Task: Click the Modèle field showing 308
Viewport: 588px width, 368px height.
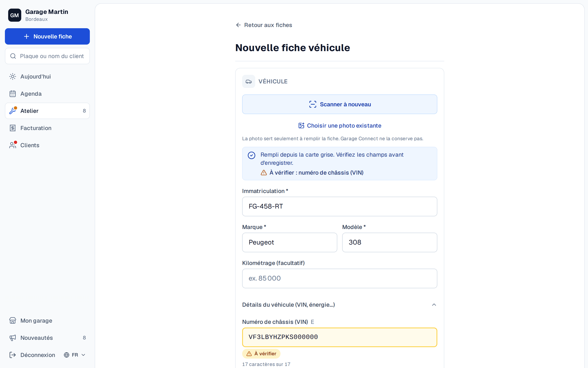Action: click(x=390, y=242)
